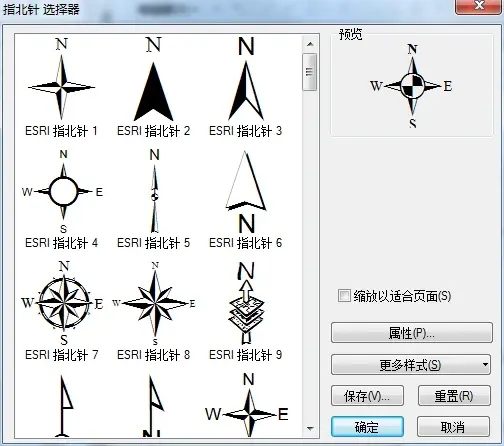Pick the bottom-row four-point star with W and E

pyautogui.click(x=247, y=405)
